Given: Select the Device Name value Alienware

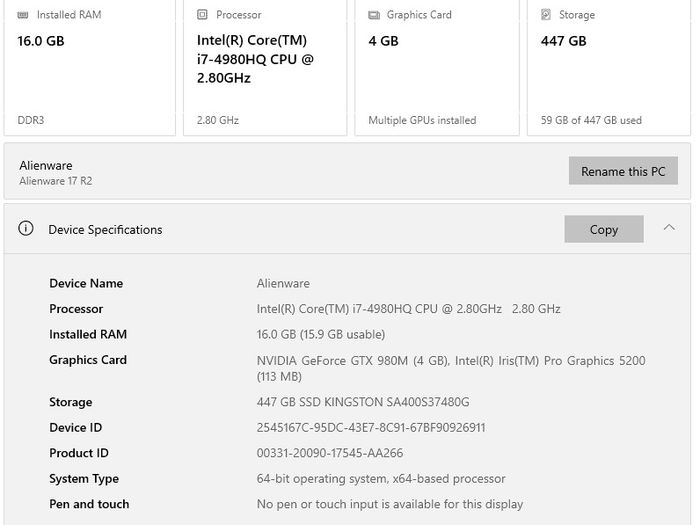Looking at the screenshot, I should tap(283, 283).
